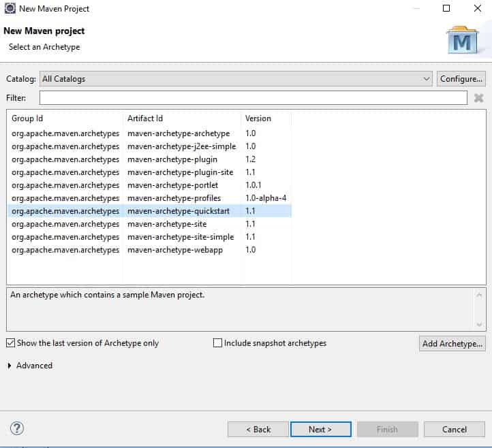Select maven-archetype-j2ee-simple row
The width and height of the screenshot is (492, 448).
click(149, 146)
